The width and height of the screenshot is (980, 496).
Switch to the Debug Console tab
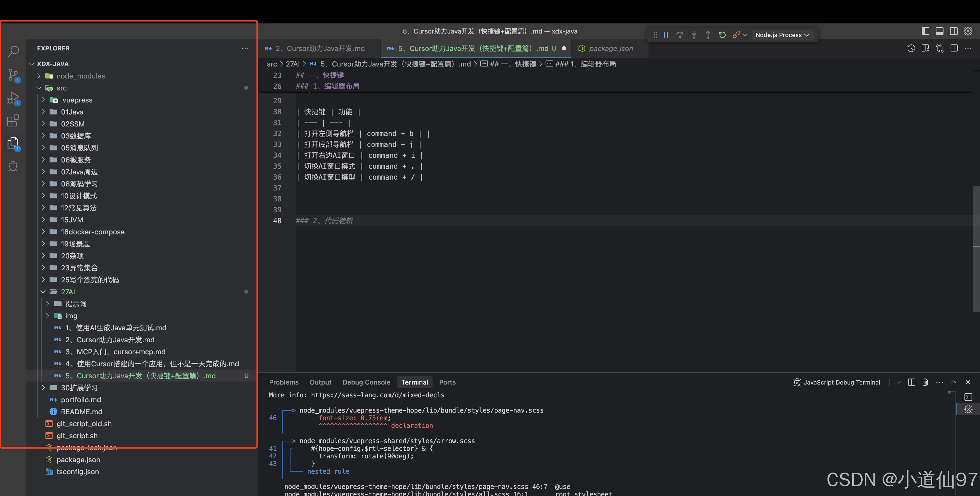366,382
